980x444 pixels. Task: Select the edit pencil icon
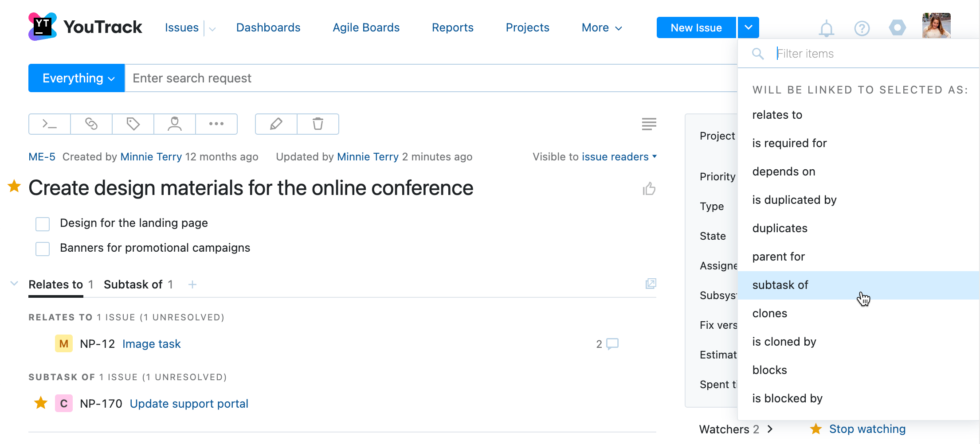(276, 124)
